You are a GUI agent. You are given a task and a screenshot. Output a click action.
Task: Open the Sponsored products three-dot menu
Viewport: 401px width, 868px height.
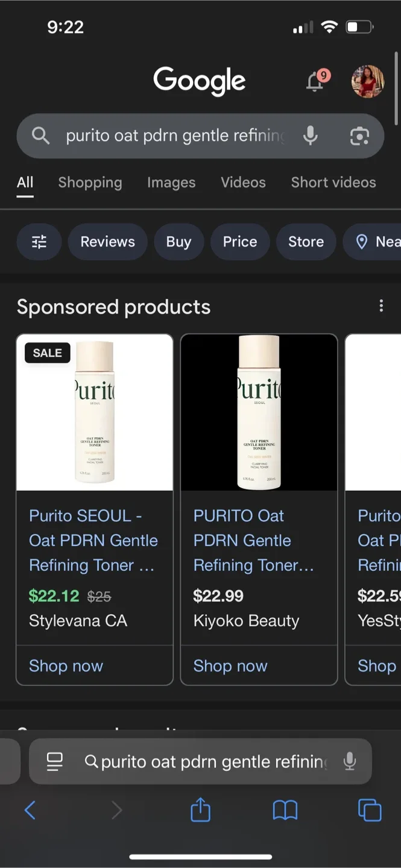(x=381, y=306)
